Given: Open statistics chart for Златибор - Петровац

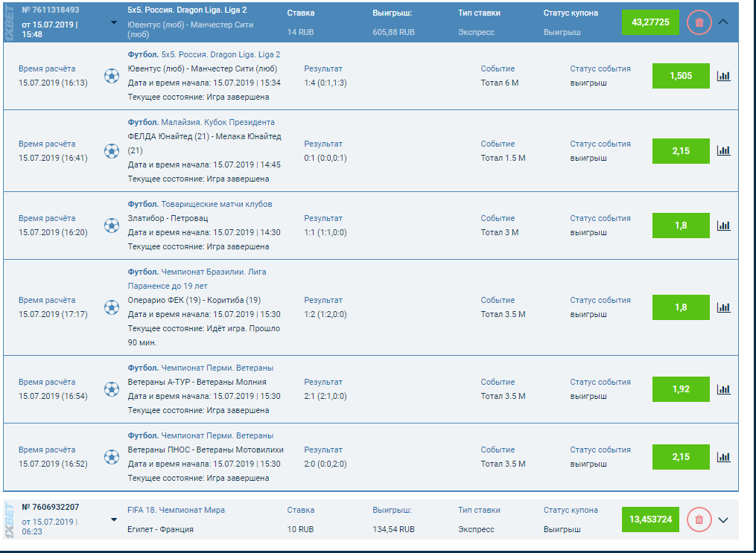Looking at the screenshot, I should [x=723, y=226].
